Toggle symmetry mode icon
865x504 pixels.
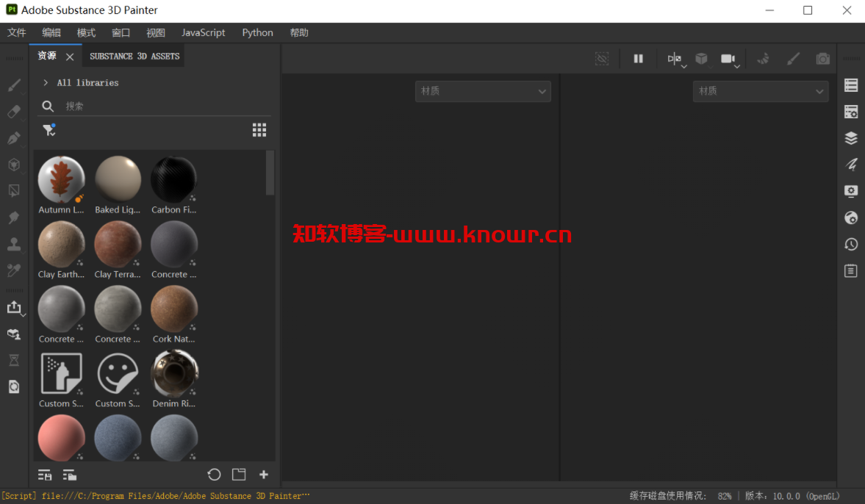pos(674,59)
